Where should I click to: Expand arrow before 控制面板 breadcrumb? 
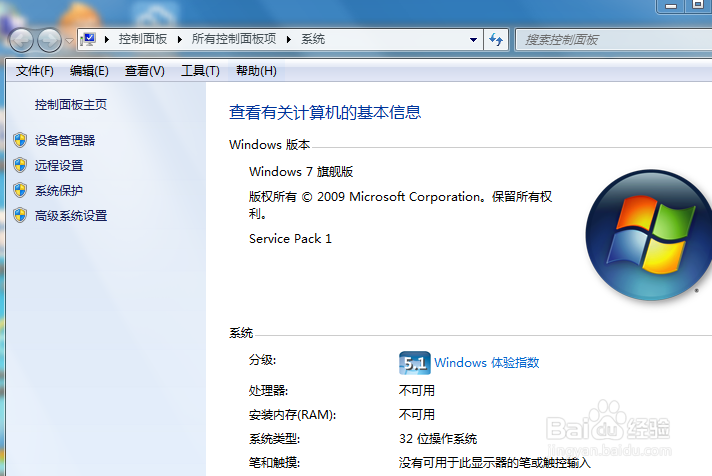click(x=107, y=40)
